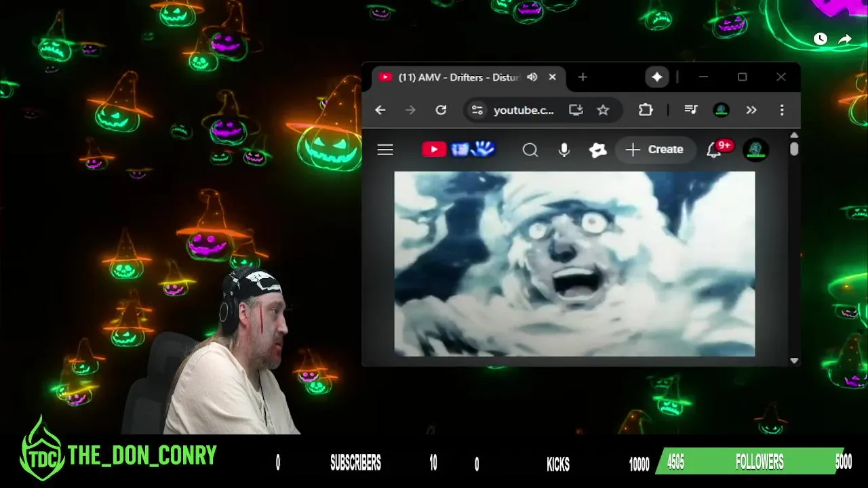Click the page scroll-down arrow

794,361
